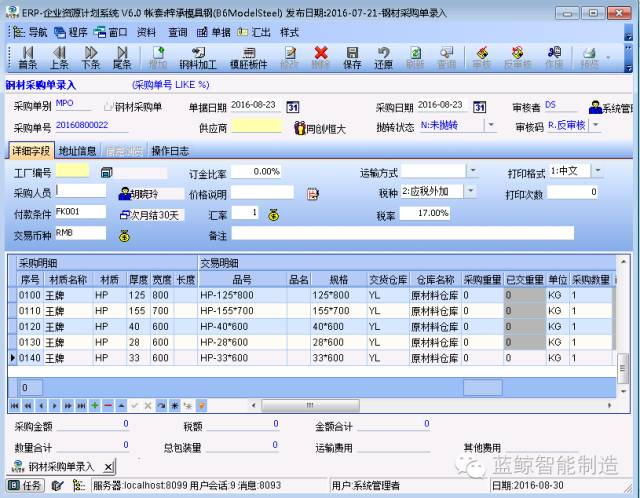This screenshot has width=640, height=498.
Task: Open the 税种 dropdown
Action: [x=470, y=191]
